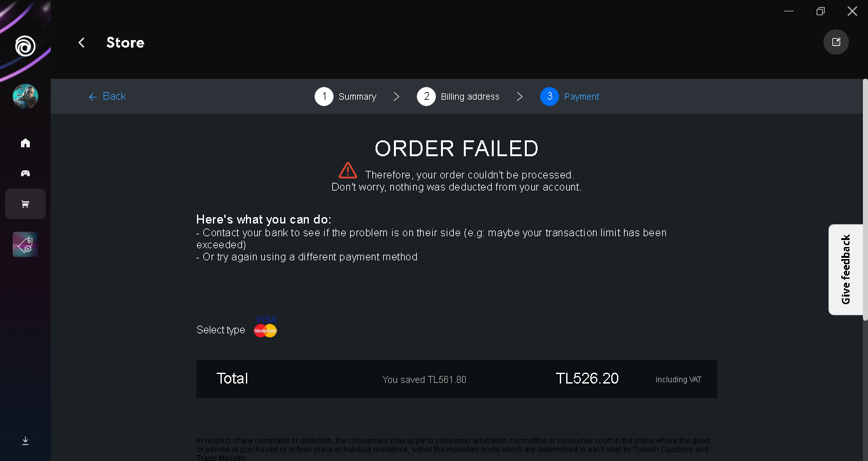Open the deals price-tag tile
This screenshot has height=461, width=868.
(25, 244)
